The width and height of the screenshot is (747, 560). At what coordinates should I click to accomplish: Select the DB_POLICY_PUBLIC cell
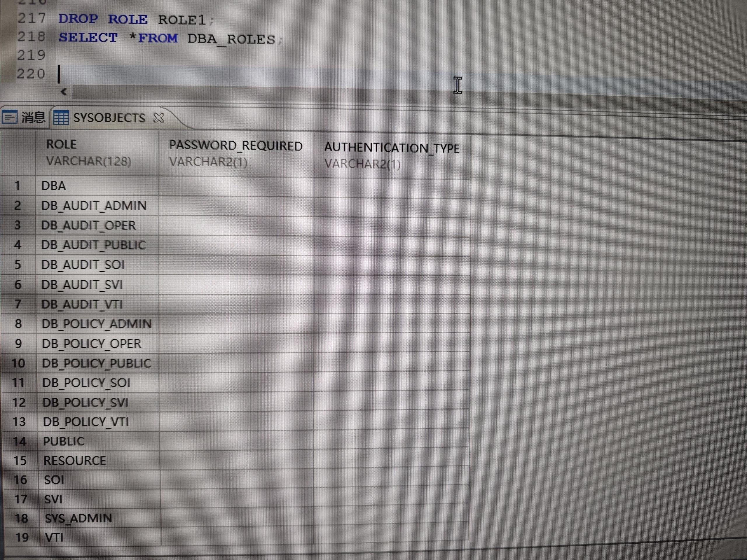pyautogui.click(x=97, y=363)
